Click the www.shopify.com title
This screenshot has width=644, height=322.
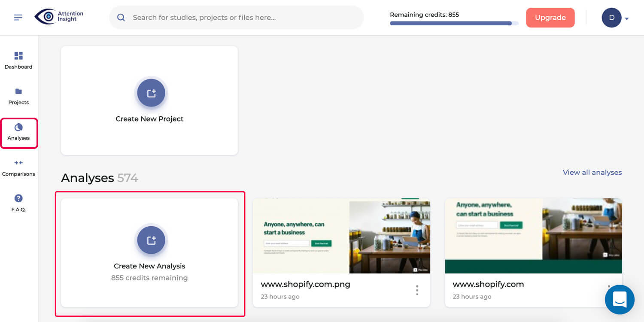[488, 284]
